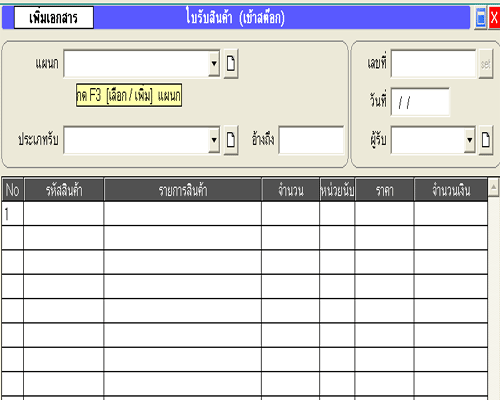
Task: Select the รหัสสินค้า cell in row 1
Action: tap(64, 214)
